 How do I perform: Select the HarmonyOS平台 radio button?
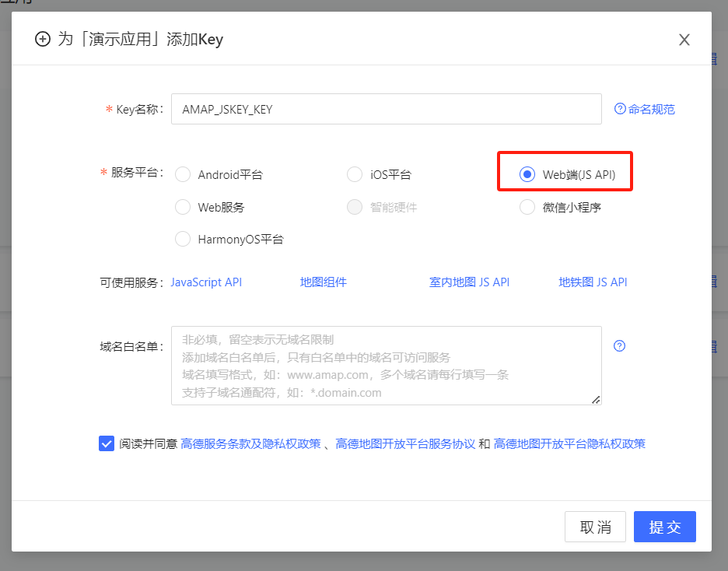click(183, 239)
